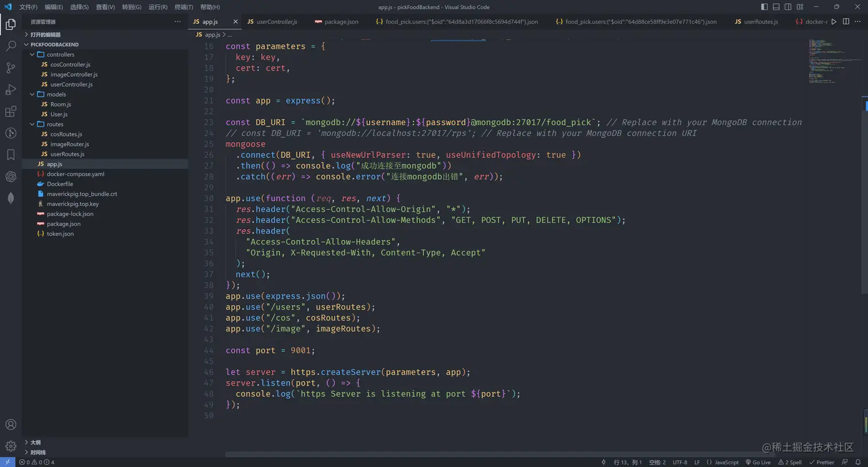Open the 查看(V) menu

point(105,7)
